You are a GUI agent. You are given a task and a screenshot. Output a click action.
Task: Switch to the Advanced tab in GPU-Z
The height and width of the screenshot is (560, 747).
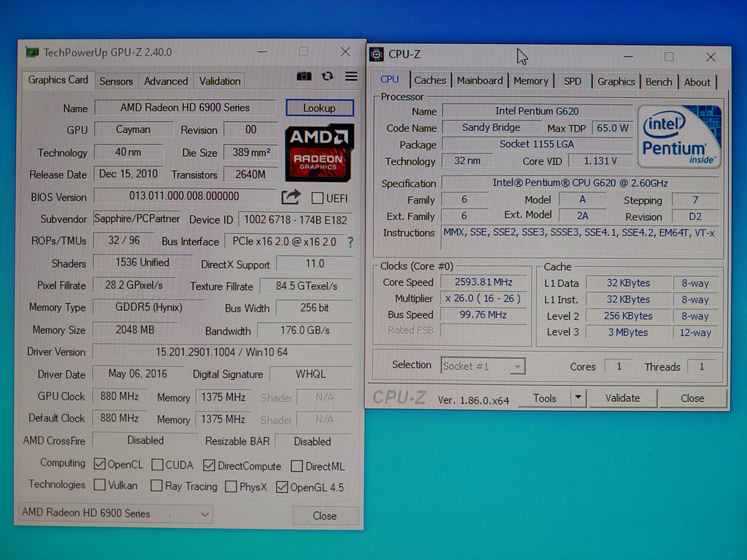[166, 81]
